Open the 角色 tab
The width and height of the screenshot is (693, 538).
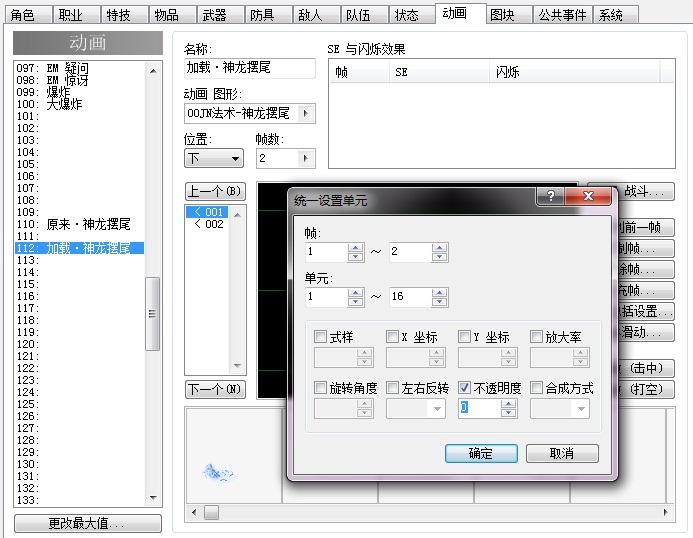[x=28, y=15]
